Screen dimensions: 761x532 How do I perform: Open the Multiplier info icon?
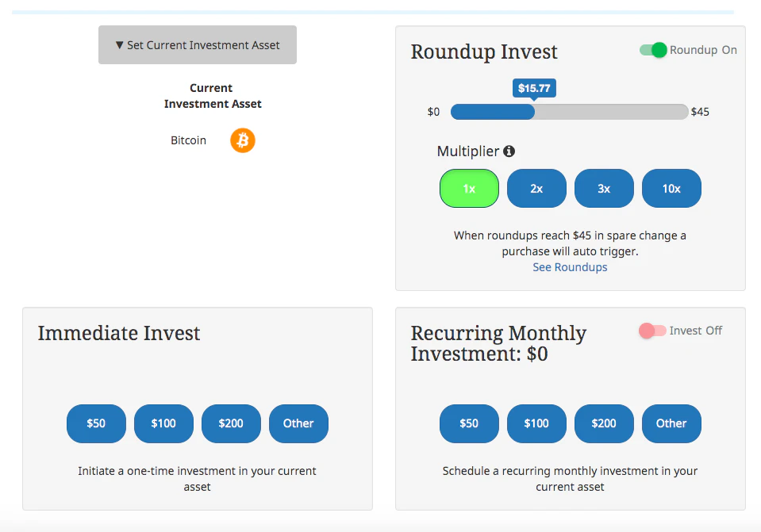[509, 151]
